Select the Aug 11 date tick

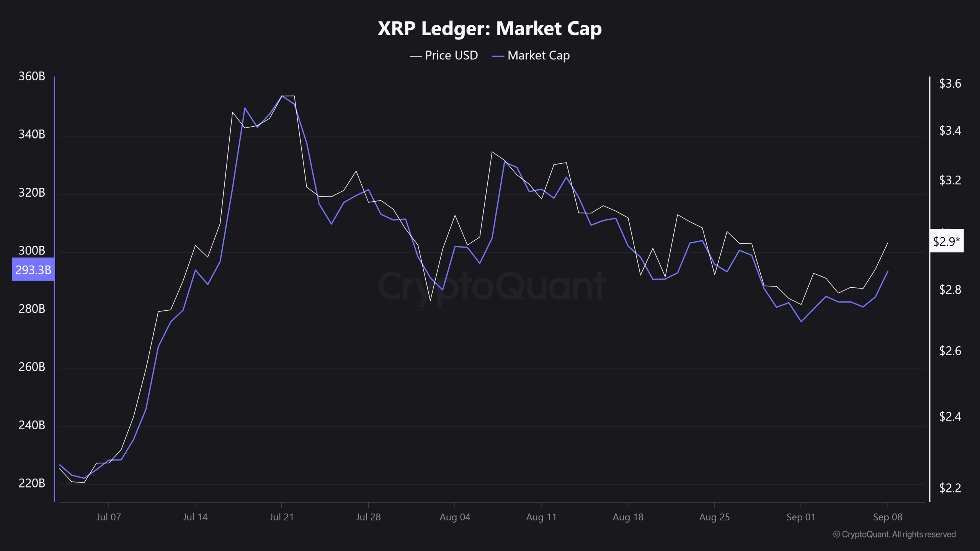pyautogui.click(x=541, y=517)
